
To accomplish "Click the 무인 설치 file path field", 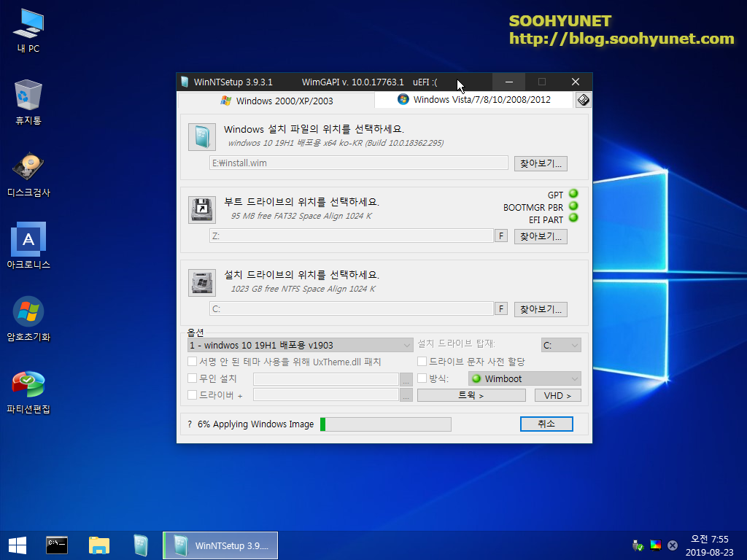I will (326, 379).
